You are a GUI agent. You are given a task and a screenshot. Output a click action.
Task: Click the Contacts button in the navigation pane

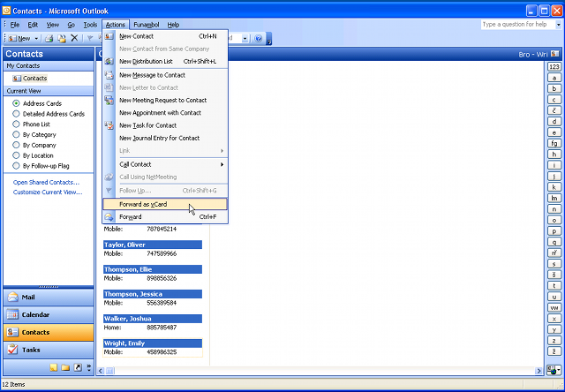pyautogui.click(x=49, y=332)
